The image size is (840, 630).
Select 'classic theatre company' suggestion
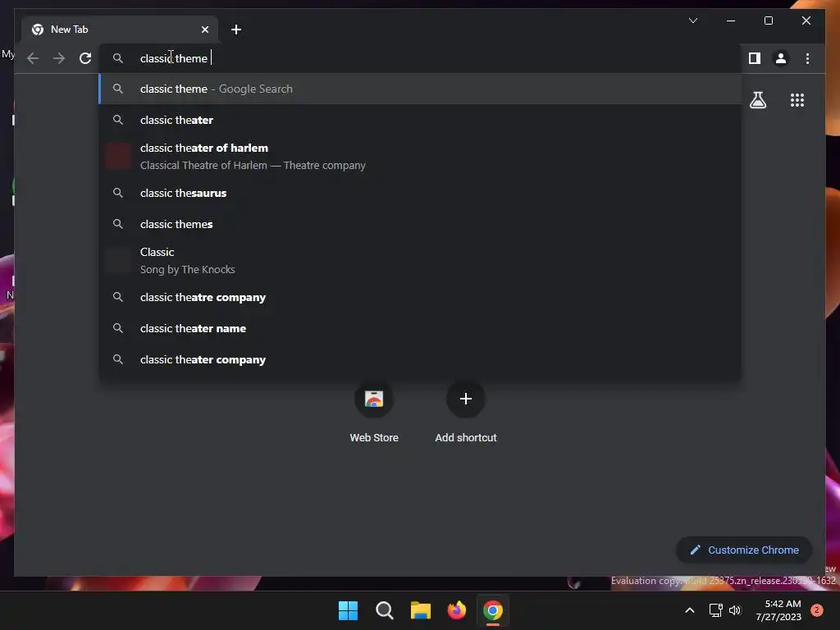(x=420, y=297)
